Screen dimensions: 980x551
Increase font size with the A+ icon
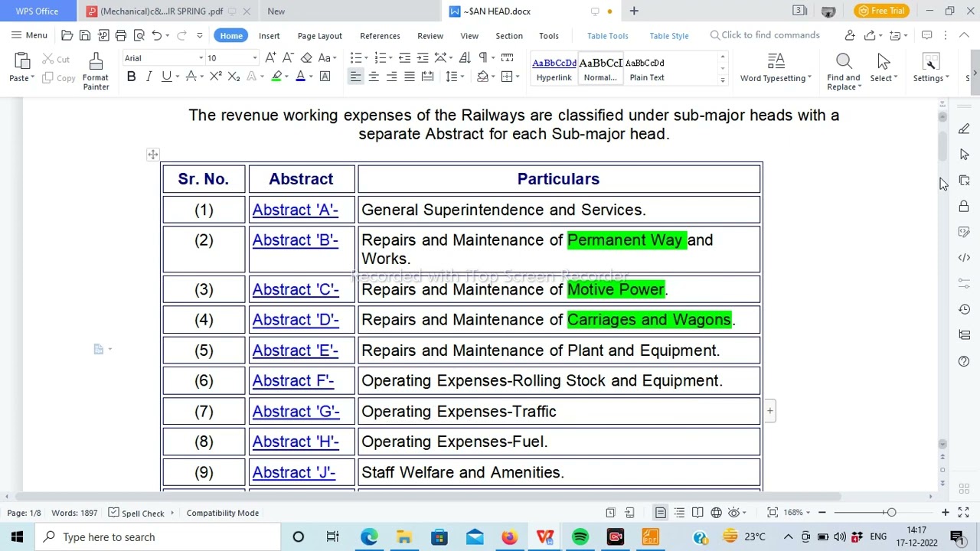coord(270,58)
